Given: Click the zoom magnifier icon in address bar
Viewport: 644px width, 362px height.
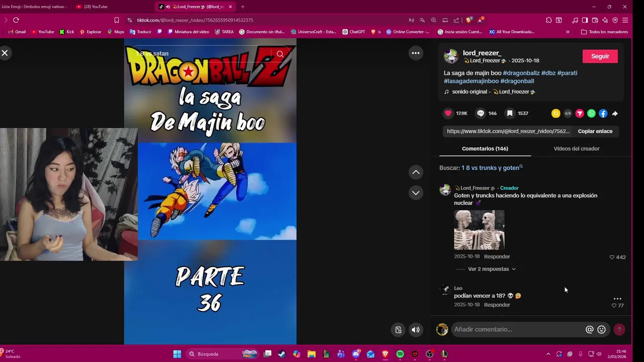Looking at the screenshot, I should coord(434,20).
